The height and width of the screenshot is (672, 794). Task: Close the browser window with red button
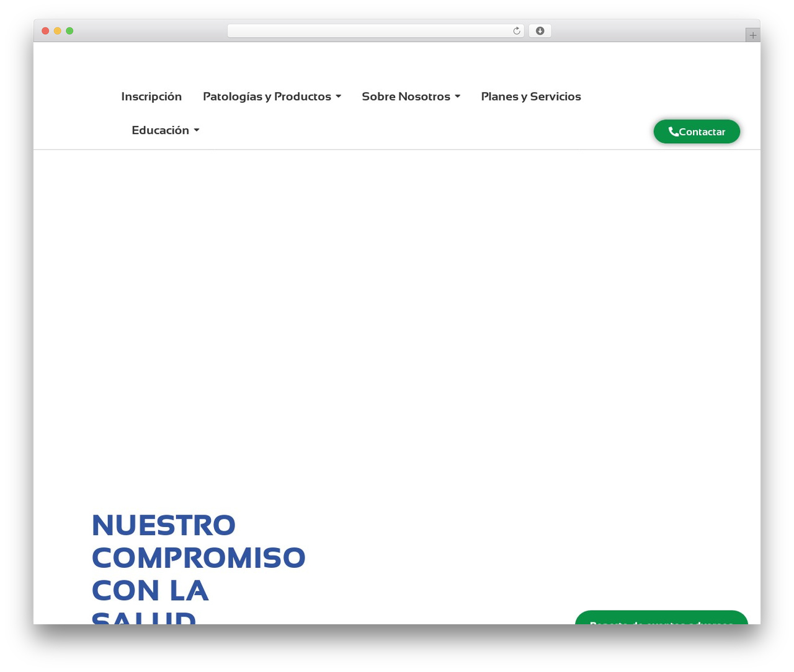[45, 31]
